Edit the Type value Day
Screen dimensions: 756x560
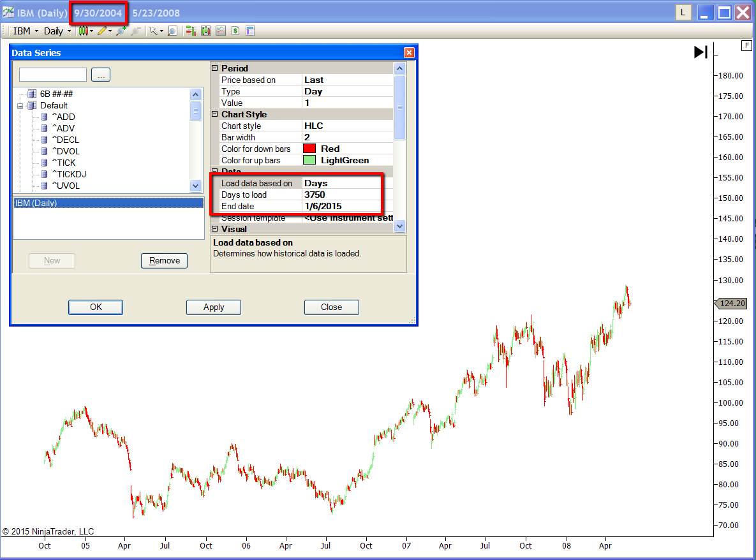coord(347,92)
